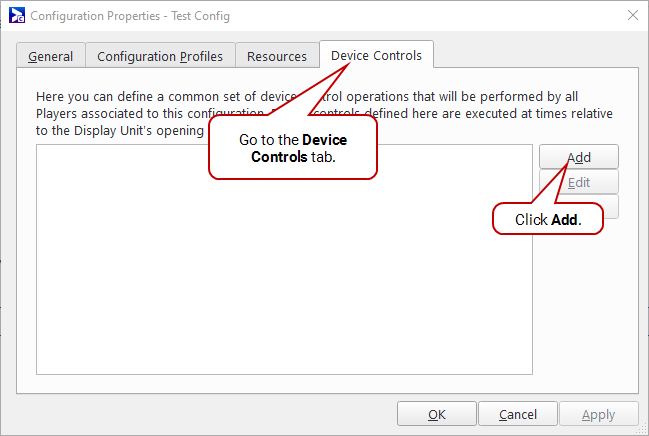This screenshot has height=436, width=649.
Task: Open the Configuration Profiles tab
Action: tap(160, 56)
